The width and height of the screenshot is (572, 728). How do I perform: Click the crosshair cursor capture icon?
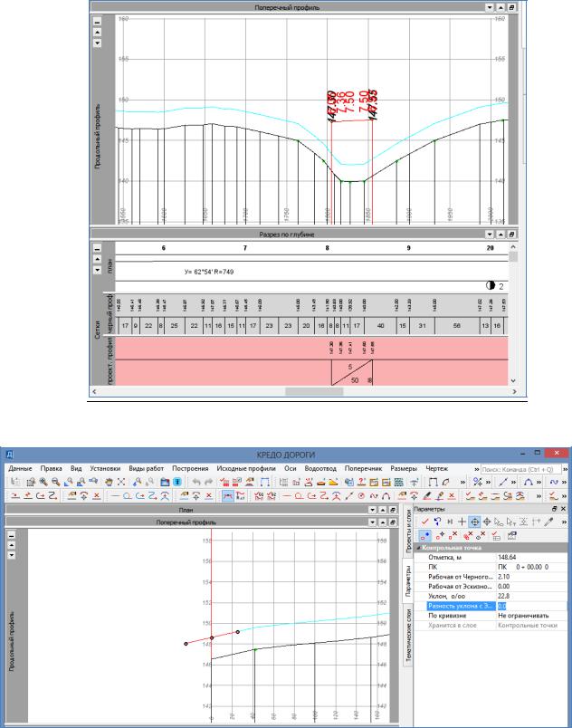(x=462, y=522)
